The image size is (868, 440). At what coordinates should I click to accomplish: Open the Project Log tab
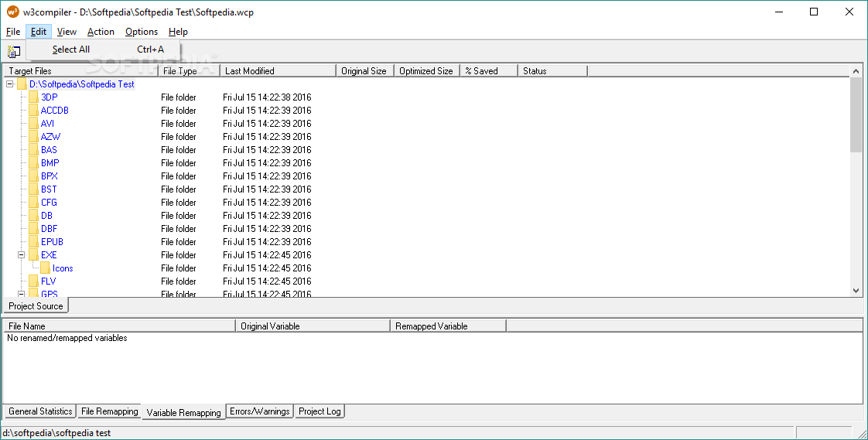(x=320, y=411)
